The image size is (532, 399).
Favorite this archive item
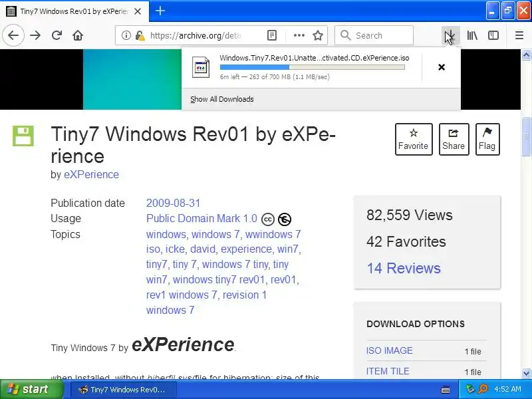[x=414, y=140]
